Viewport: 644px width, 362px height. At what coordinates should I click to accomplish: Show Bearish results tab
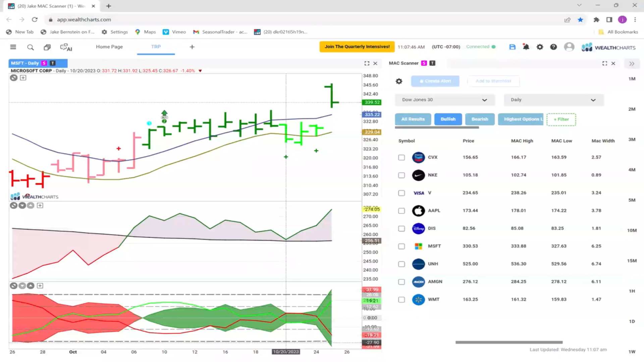tap(480, 119)
